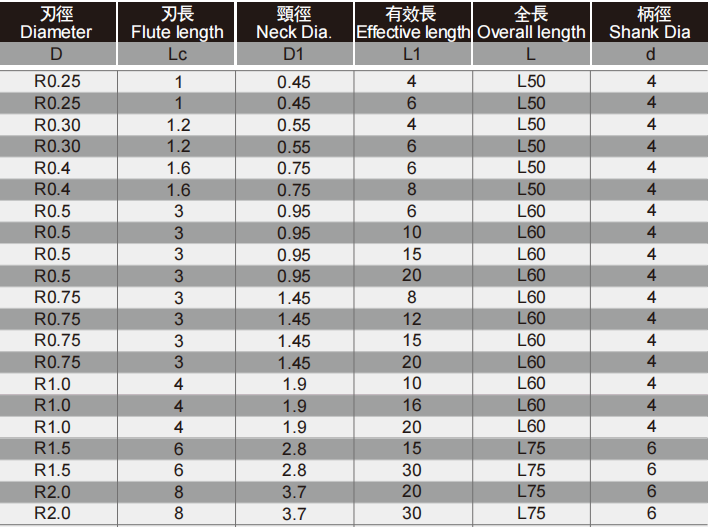The image size is (709, 527).
Task: Click the Neck Dia. column header
Action: click(294, 22)
